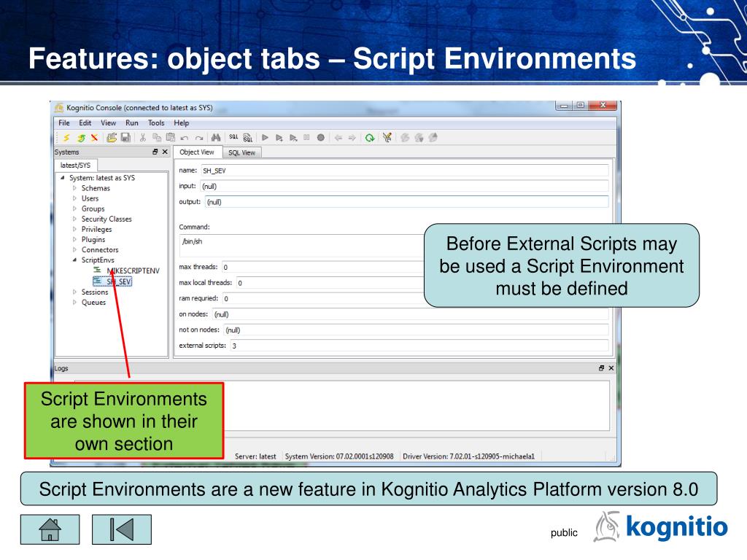Click the yellow lightning connect icon

66,138
